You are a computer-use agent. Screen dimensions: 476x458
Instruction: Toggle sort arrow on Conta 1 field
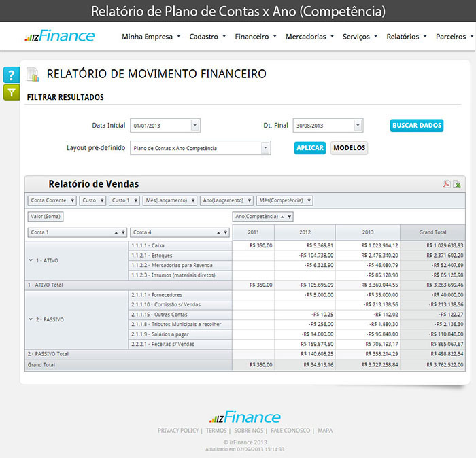point(116,232)
